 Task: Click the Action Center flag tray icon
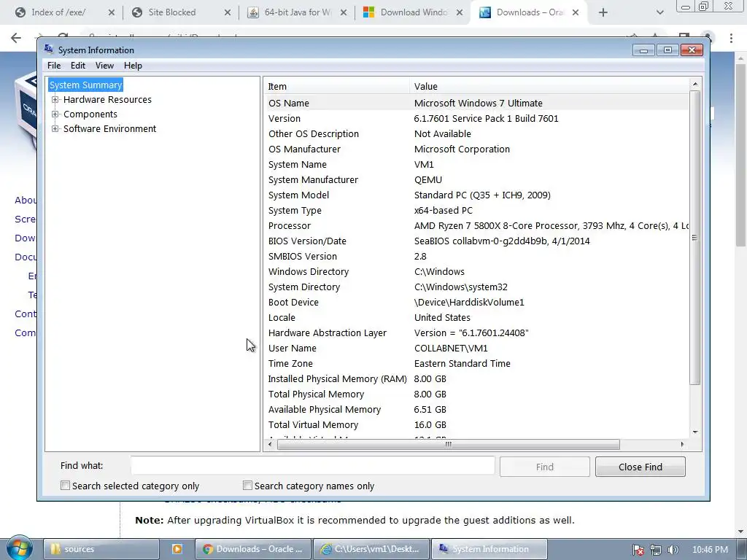pyautogui.click(x=638, y=550)
